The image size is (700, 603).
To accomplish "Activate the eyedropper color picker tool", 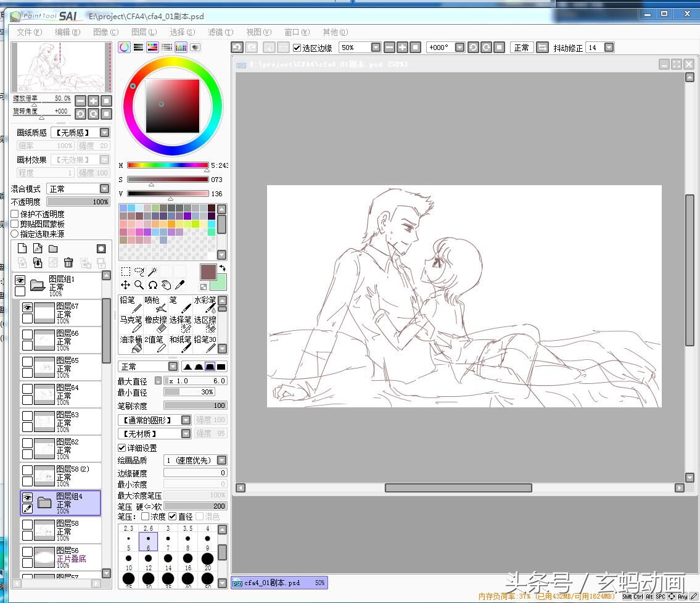I will click(x=180, y=285).
